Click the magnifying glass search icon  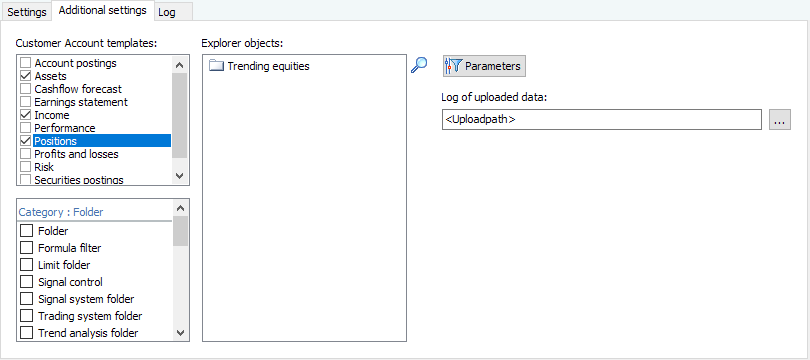coord(419,65)
